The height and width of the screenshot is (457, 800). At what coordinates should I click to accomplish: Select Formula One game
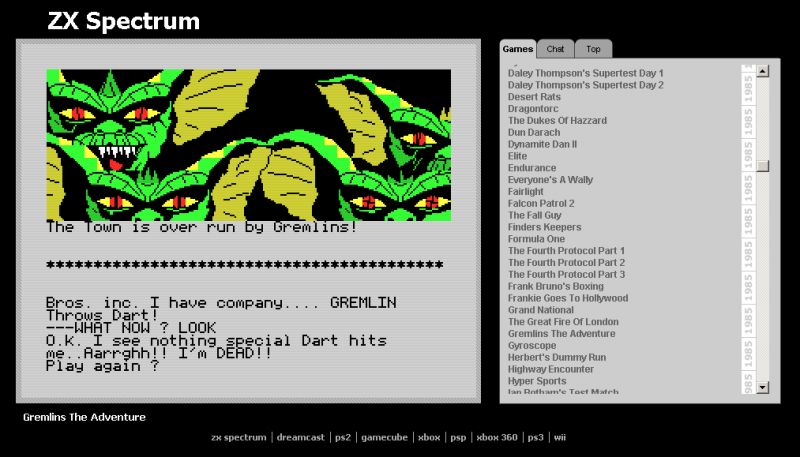pos(536,239)
